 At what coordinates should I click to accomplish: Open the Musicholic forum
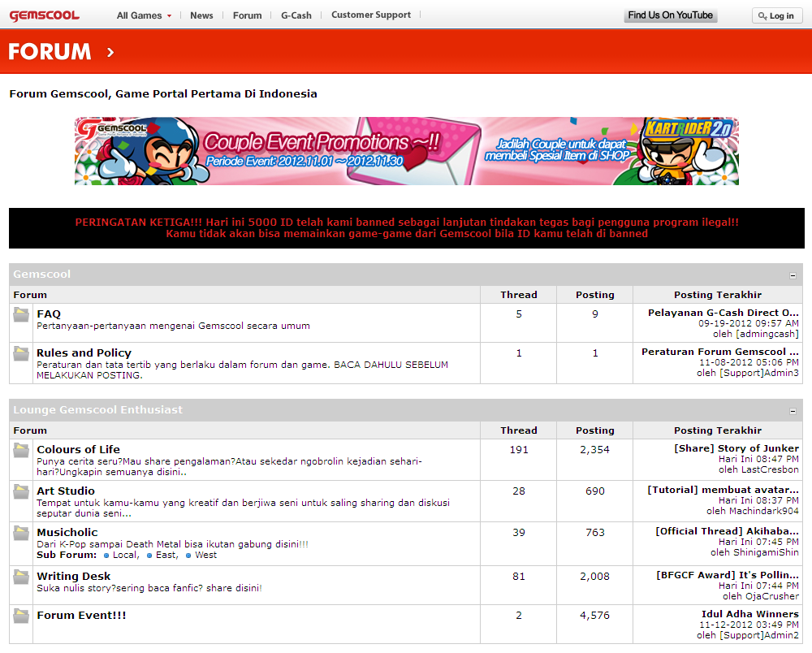pyautogui.click(x=67, y=532)
